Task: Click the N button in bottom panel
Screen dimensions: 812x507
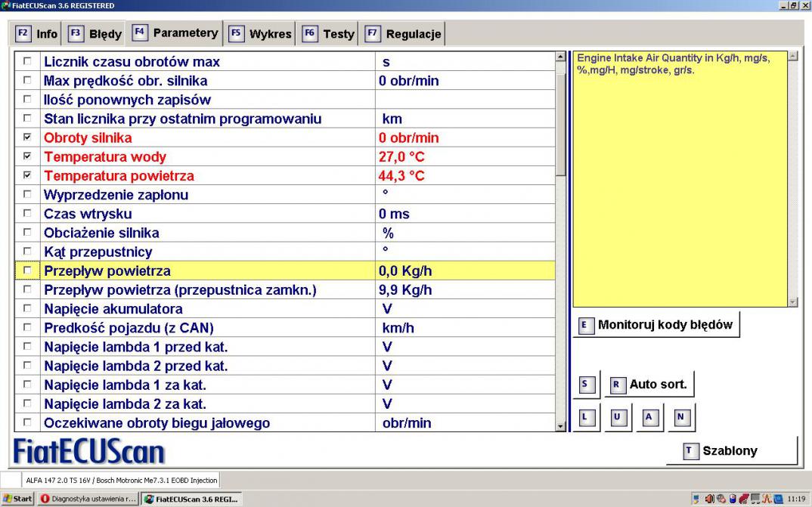Action: [x=680, y=417]
